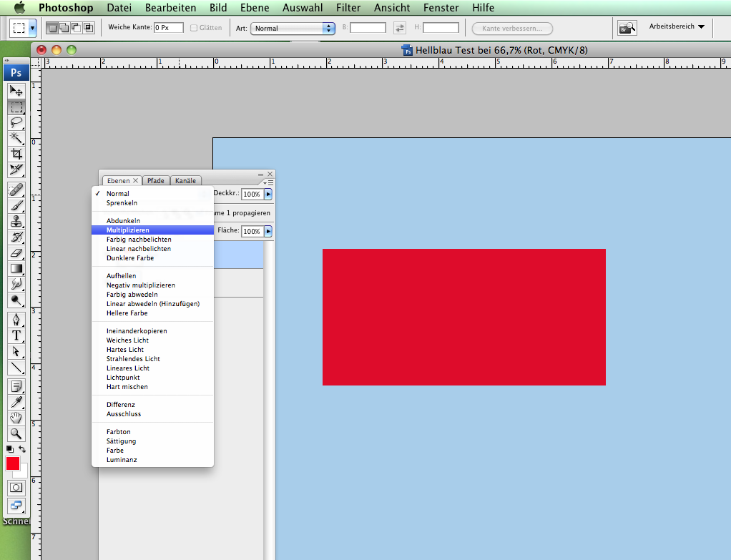Viewport: 731px width, 560px height.
Task: Expand the Arbeitsbereich workspace menu
Action: (676, 27)
